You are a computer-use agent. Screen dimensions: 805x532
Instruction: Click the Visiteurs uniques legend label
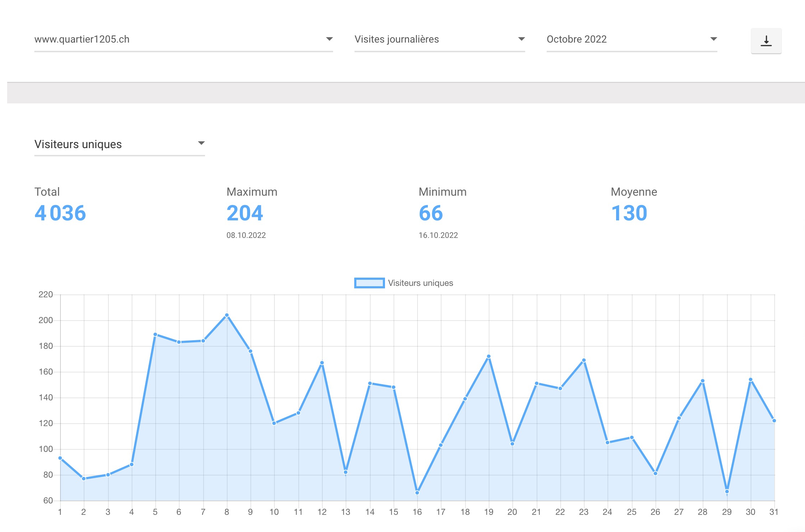420,283
